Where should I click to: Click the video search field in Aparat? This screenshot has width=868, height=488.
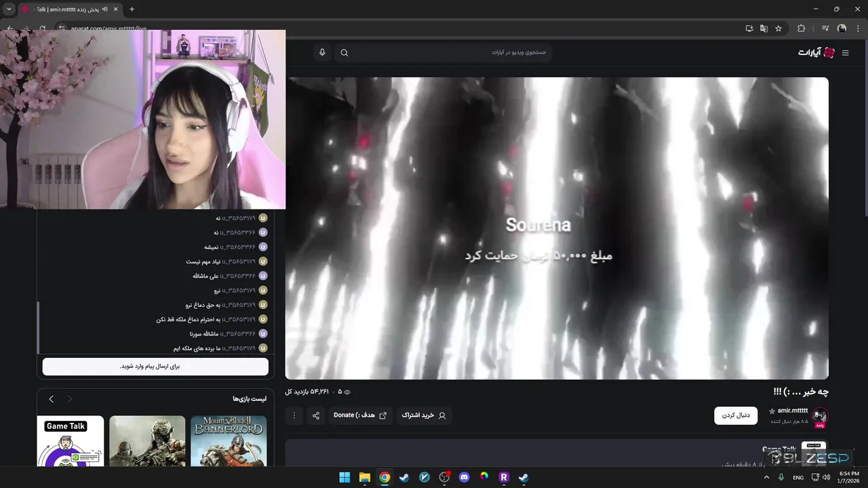point(443,53)
